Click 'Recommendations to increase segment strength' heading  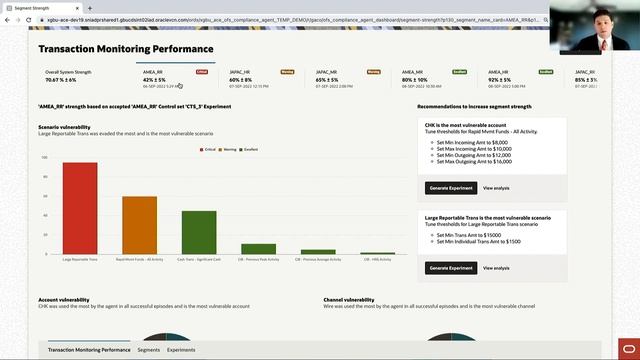(x=474, y=107)
